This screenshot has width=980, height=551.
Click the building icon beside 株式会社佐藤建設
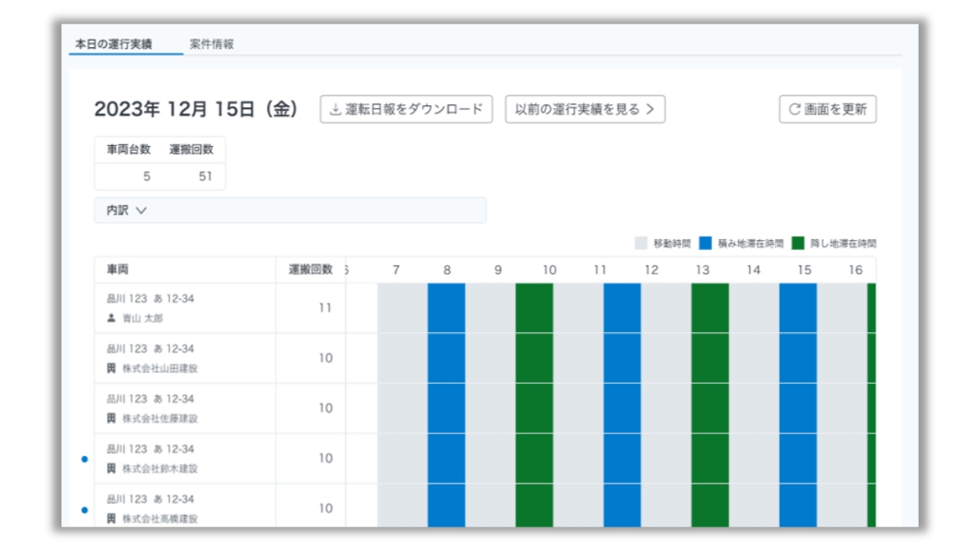click(112, 418)
